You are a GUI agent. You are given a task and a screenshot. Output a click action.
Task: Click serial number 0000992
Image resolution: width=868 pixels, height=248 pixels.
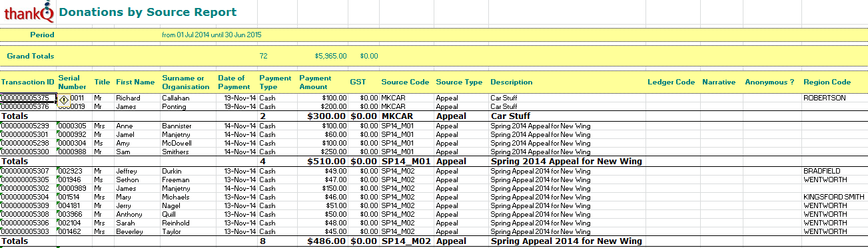click(x=72, y=134)
